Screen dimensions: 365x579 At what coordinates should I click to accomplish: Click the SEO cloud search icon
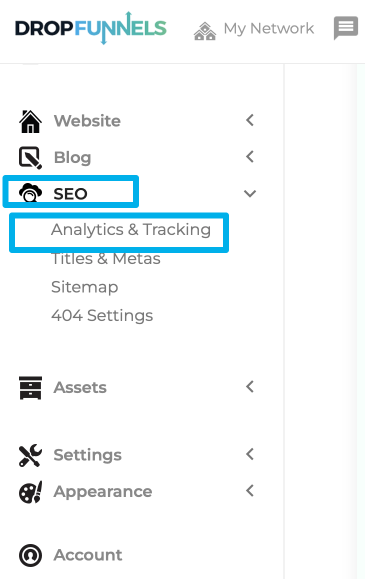(x=30, y=193)
